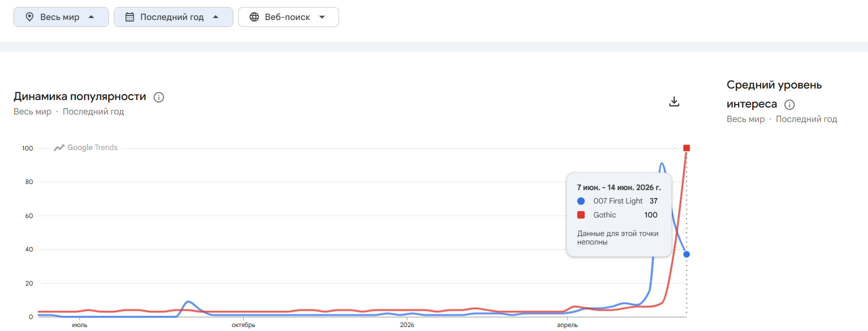Screen dimensions: 868x331
Task: Click the blue 007 First Light peak on the chart
Action: tap(662, 164)
